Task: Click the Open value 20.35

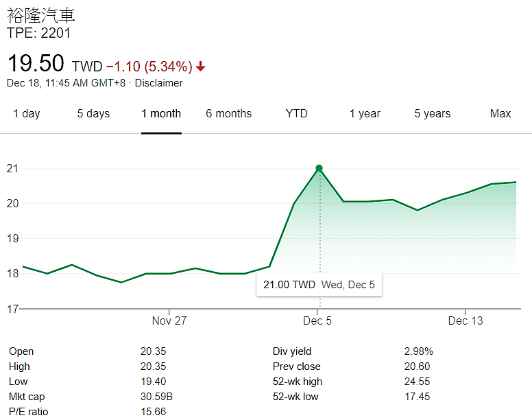Action: (154, 351)
